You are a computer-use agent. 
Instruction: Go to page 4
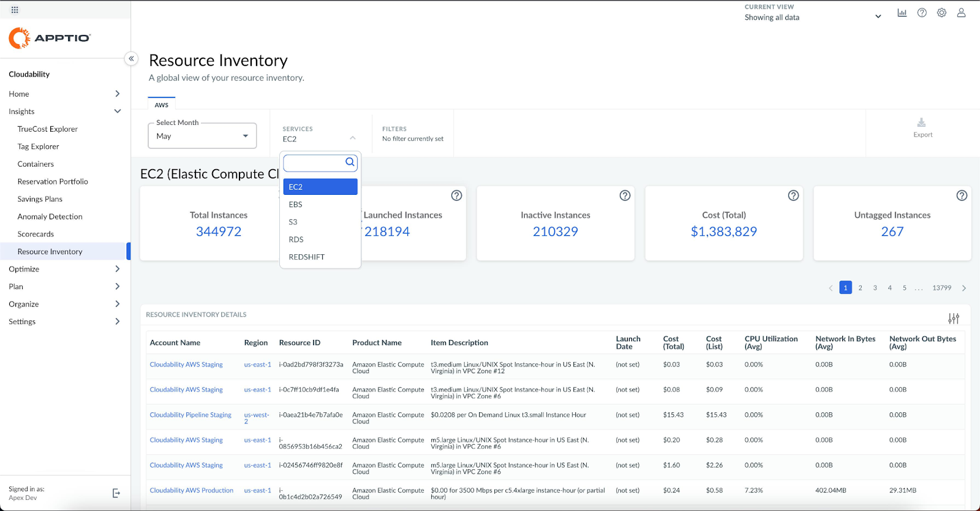coord(889,288)
